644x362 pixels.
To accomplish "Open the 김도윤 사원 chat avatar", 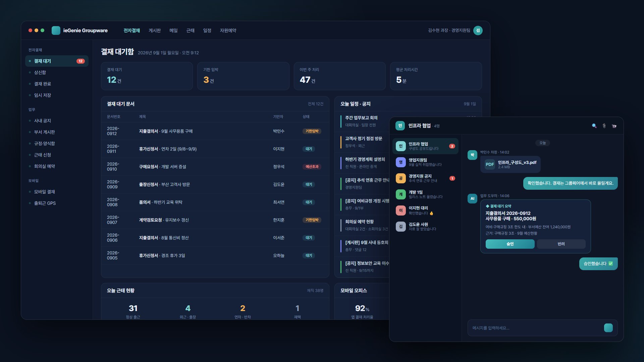I will coord(400,227).
